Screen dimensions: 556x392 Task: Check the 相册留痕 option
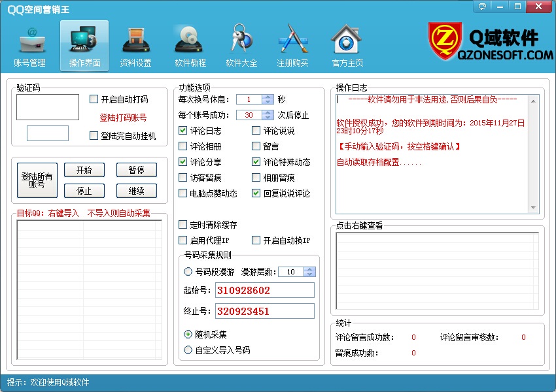256,178
